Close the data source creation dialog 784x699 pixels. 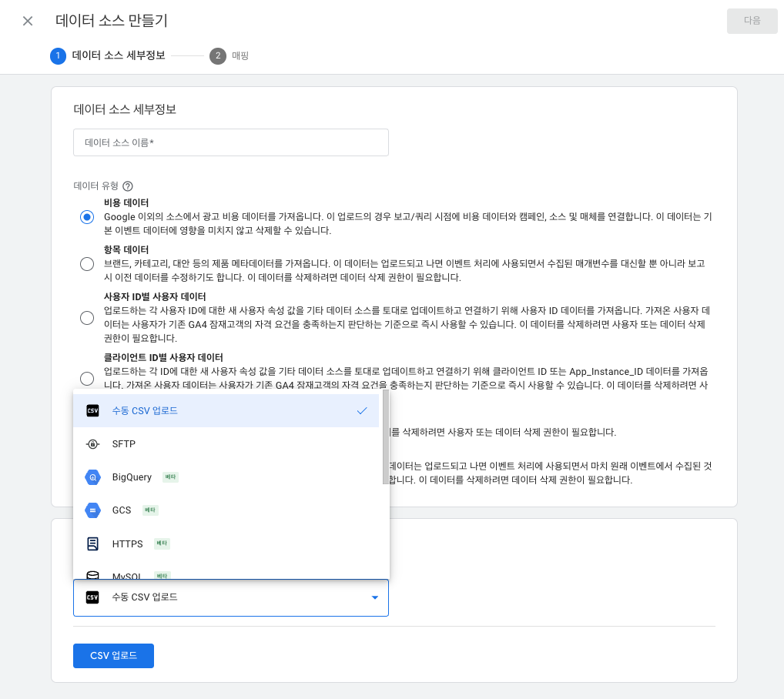(28, 21)
